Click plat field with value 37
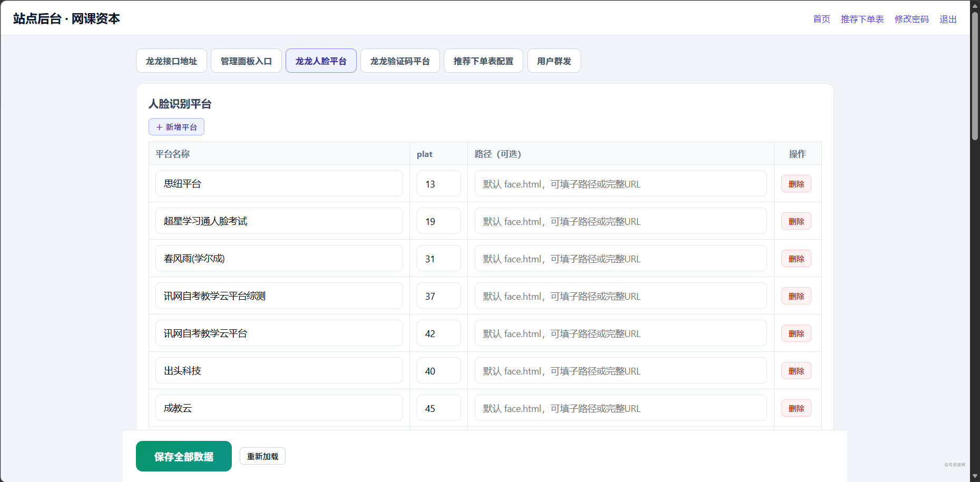The width and height of the screenshot is (980, 482). pos(439,296)
